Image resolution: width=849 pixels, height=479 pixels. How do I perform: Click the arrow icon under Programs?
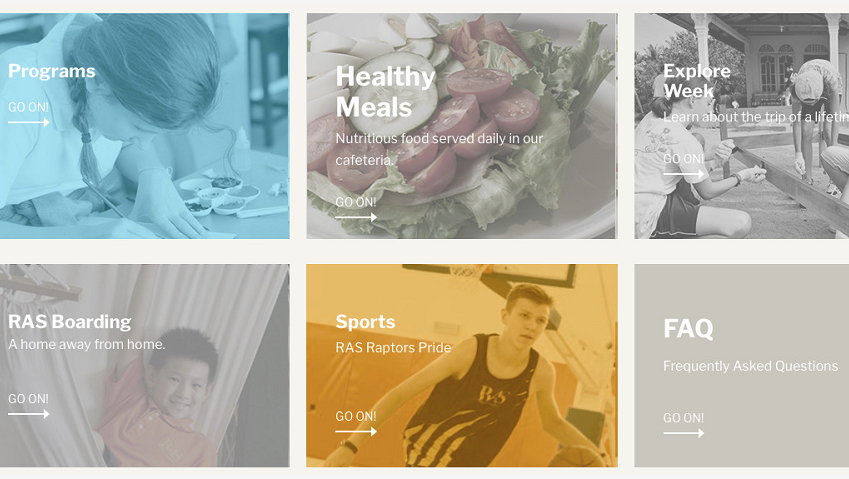pos(29,123)
